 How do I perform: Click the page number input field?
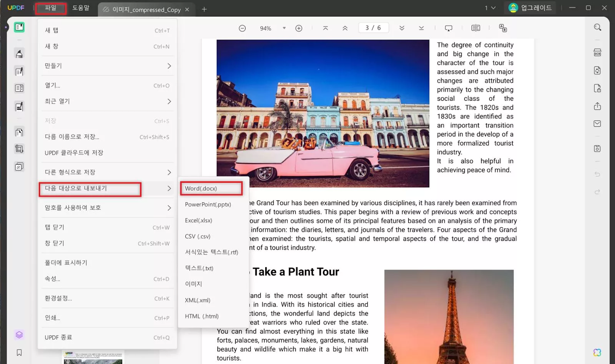(373, 28)
